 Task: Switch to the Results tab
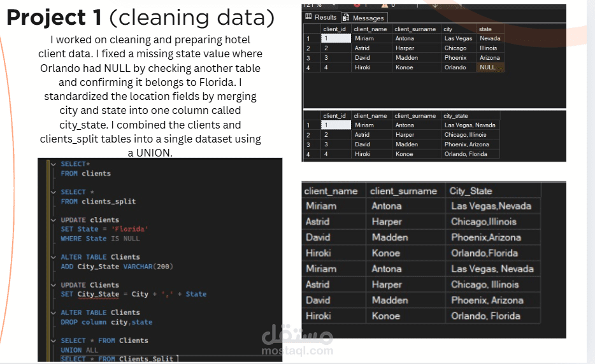(321, 17)
